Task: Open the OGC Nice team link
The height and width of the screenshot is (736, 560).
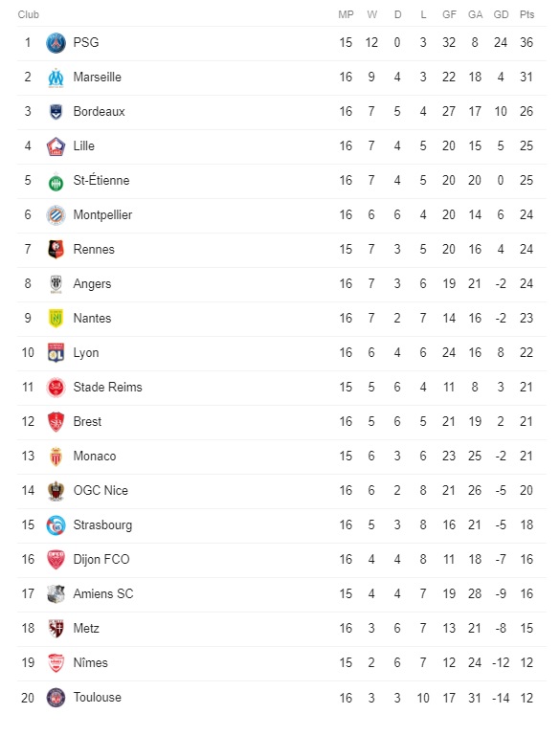Action: [101, 491]
